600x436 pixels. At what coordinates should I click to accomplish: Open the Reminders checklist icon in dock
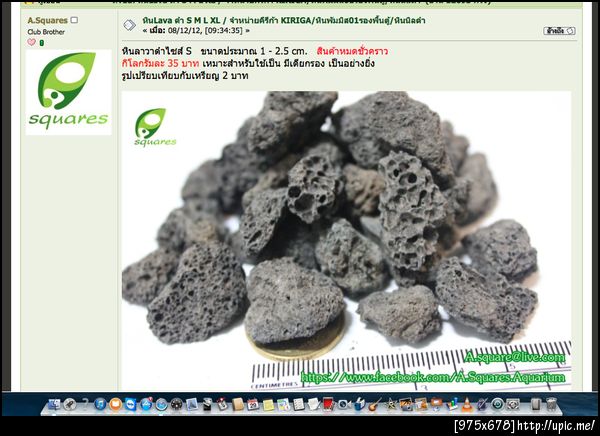tap(299, 404)
